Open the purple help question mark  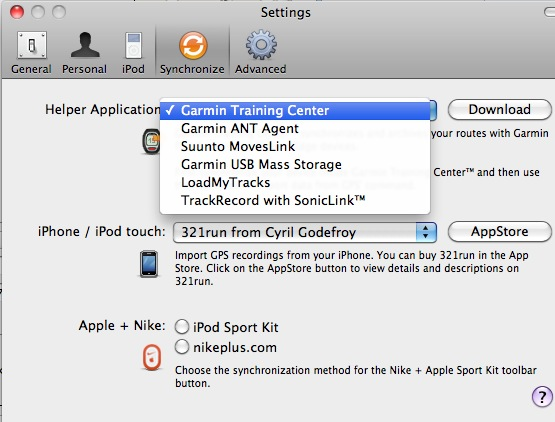click(x=542, y=397)
